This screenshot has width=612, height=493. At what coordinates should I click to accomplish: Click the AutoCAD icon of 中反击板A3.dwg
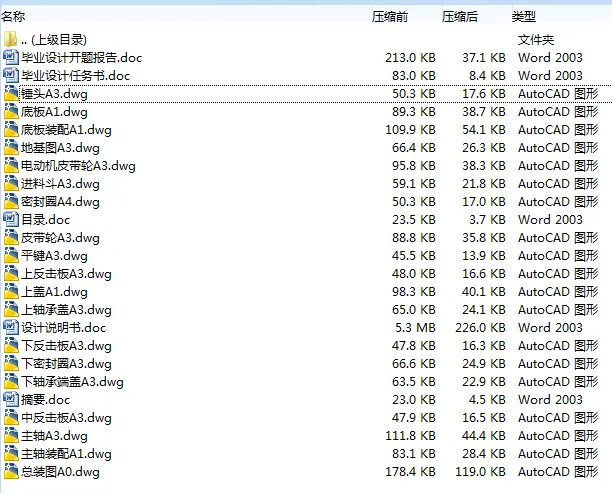click(x=11, y=418)
